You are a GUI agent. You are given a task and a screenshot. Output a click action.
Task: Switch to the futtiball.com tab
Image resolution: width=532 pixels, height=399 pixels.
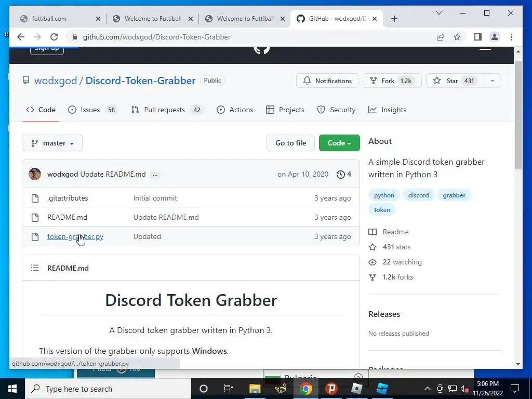59,19
